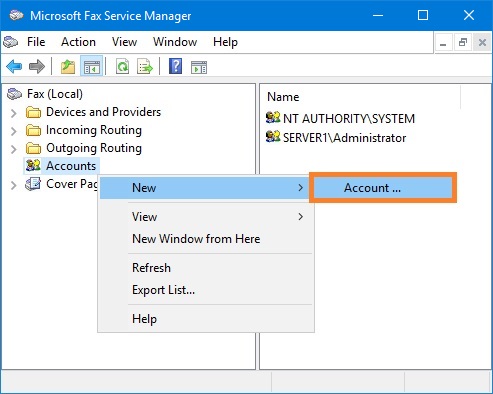
Task: Expand the Outgoing Routing tree node
Action: pyautogui.click(x=14, y=149)
